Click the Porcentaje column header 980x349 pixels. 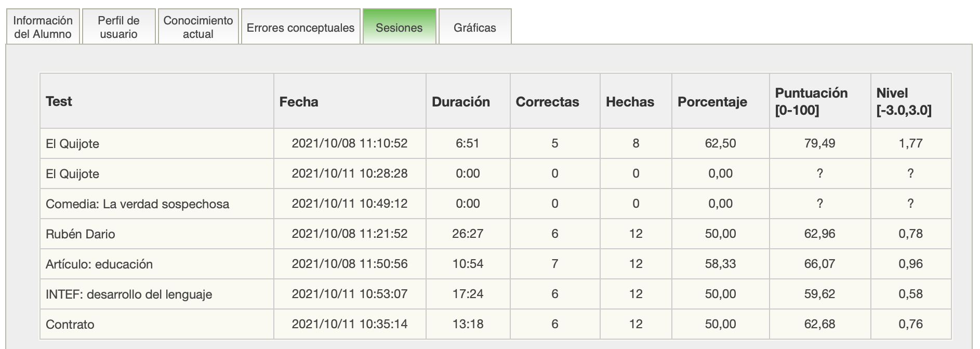(x=712, y=102)
